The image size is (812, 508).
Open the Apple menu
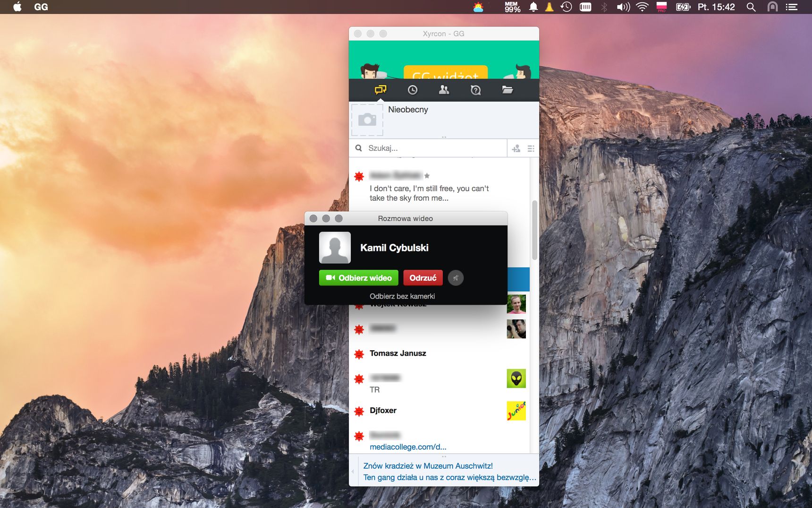click(17, 7)
